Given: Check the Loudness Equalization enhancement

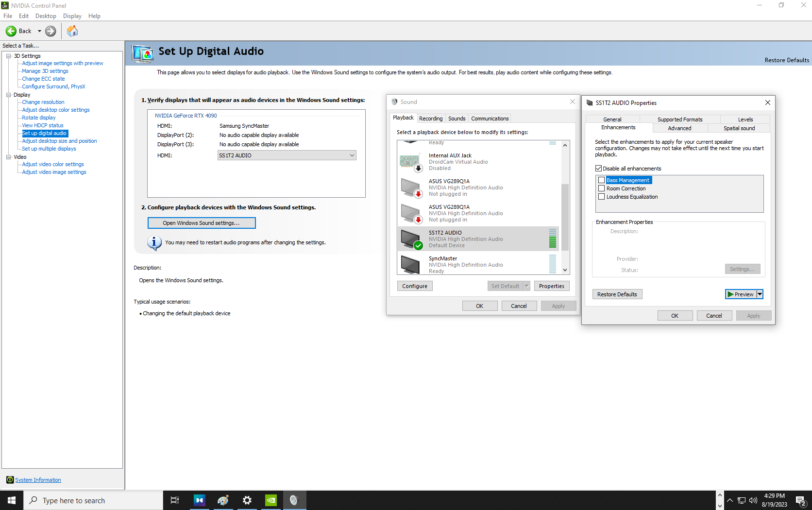Looking at the screenshot, I should click(601, 197).
